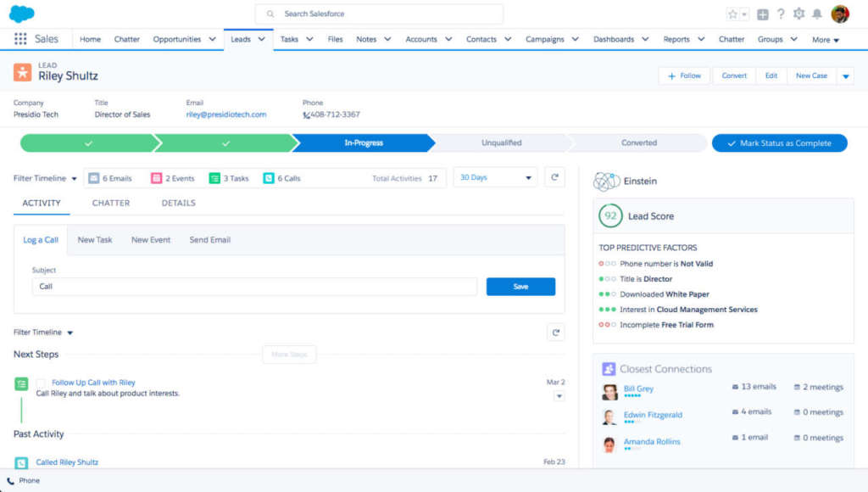Toggle the 6 Emails timeline filter
This screenshot has height=492, width=868.
(110, 178)
